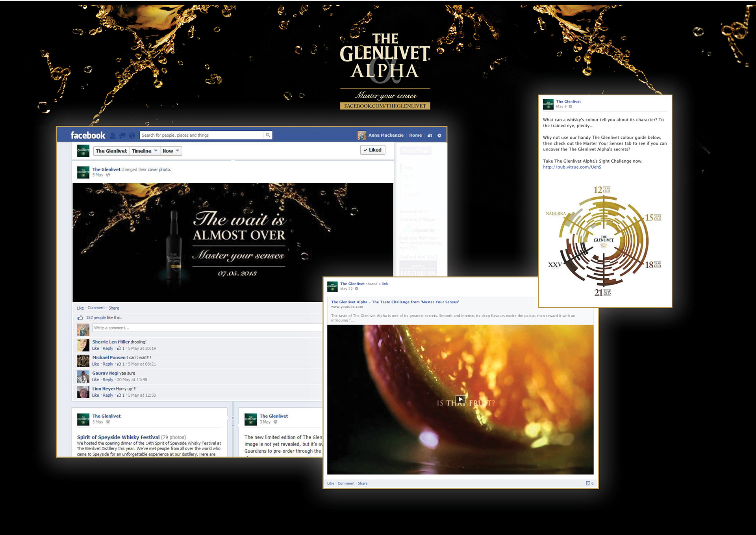Click Comment under the Taste Challenge video
The height and width of the screenshot is (535, 756).
point(346,483)
